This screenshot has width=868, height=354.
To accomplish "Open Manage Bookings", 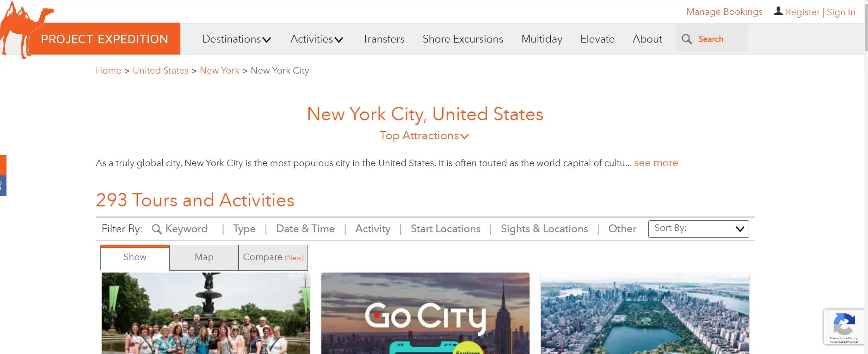I will (x=724, y=12).
